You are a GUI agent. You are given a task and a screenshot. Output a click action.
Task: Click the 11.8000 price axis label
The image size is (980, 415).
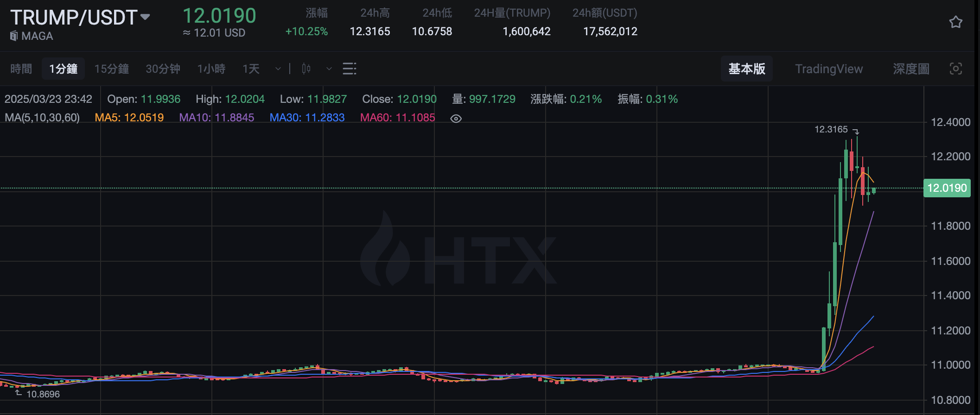(x=951, y=226)
